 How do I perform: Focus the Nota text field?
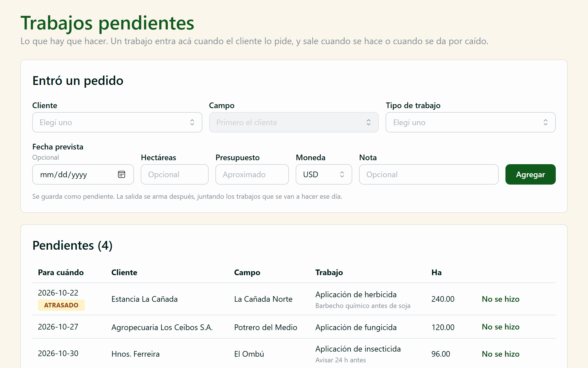tap(429, 174)
